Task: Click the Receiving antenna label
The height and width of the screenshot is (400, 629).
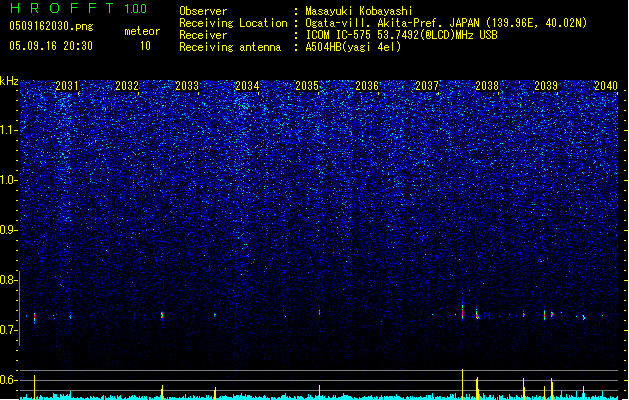Action: tap(230, 47)
